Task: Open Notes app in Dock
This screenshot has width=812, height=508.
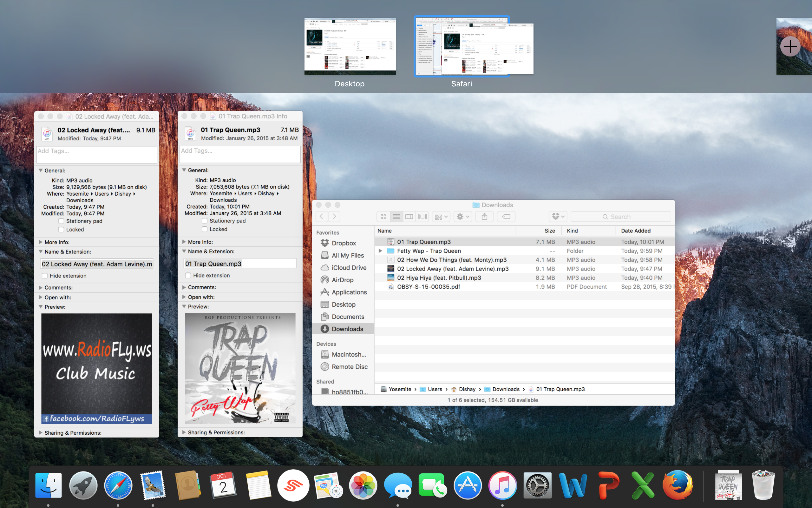Action: click(x=258, y=485)
